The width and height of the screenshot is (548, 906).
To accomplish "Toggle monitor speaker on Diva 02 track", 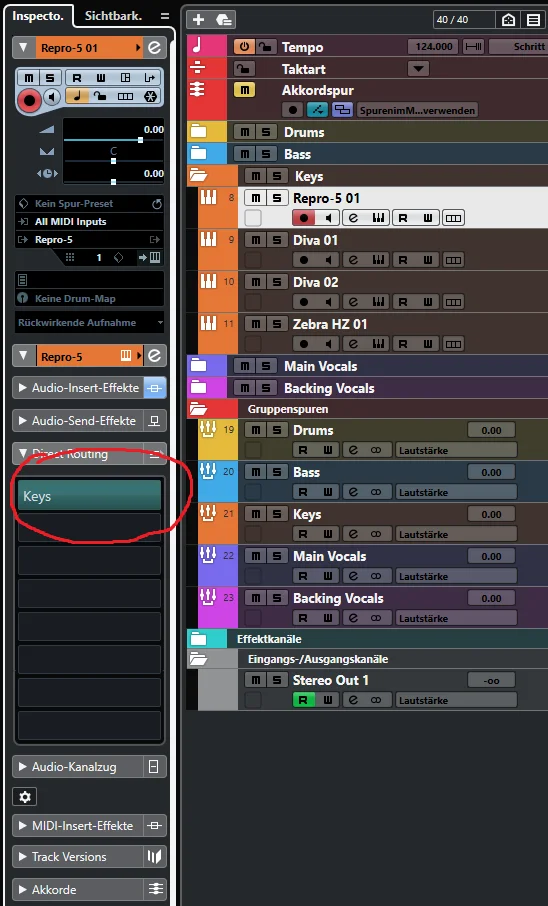I will (x=328, y=302).
